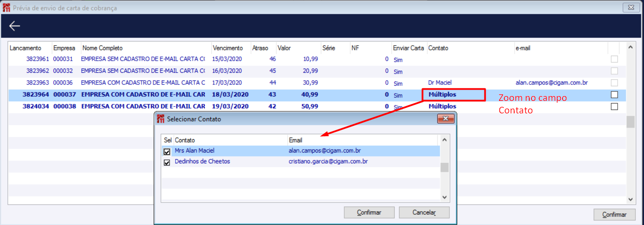Viewport: 644px width, 225px height.
Task: Click the 40,99 value cell
Action: (x=310, y=94)
